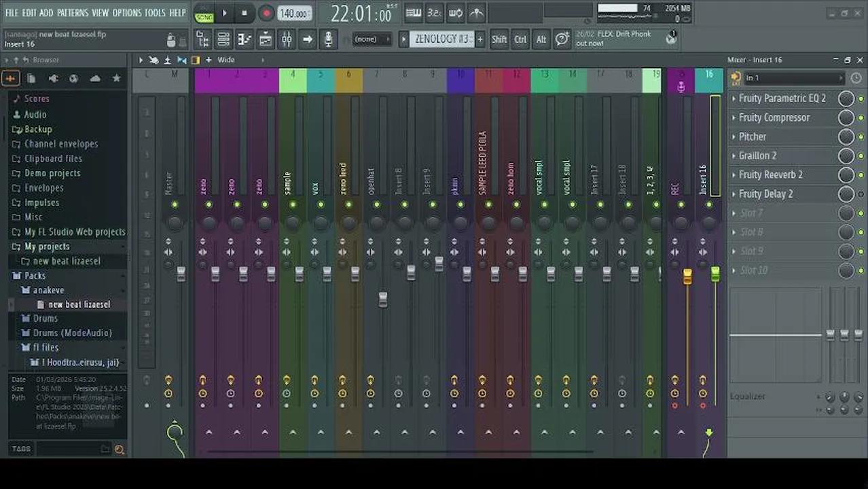Viewport: 868px width, 489px height.
Task: Open the OPTIONS menu
Action: pos(127,13)
